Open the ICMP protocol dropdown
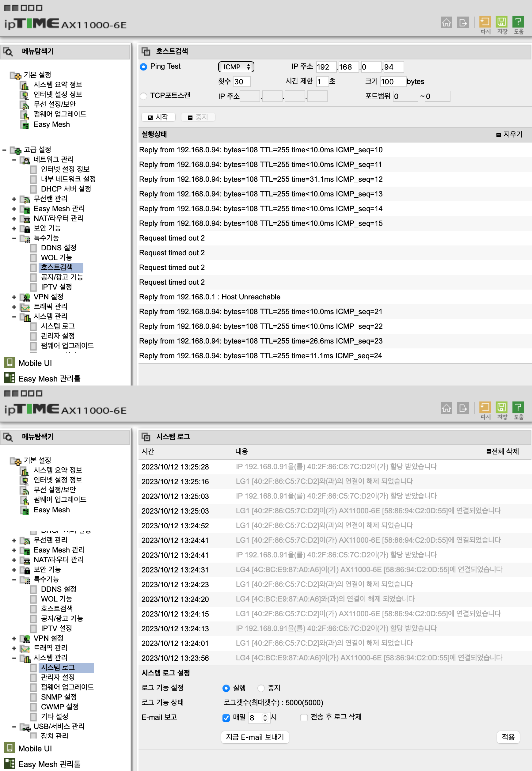 click(x=236, y=67)
